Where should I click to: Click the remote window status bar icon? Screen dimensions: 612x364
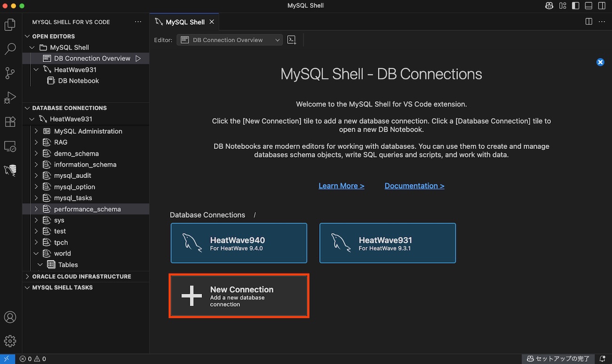coord(8,359)
